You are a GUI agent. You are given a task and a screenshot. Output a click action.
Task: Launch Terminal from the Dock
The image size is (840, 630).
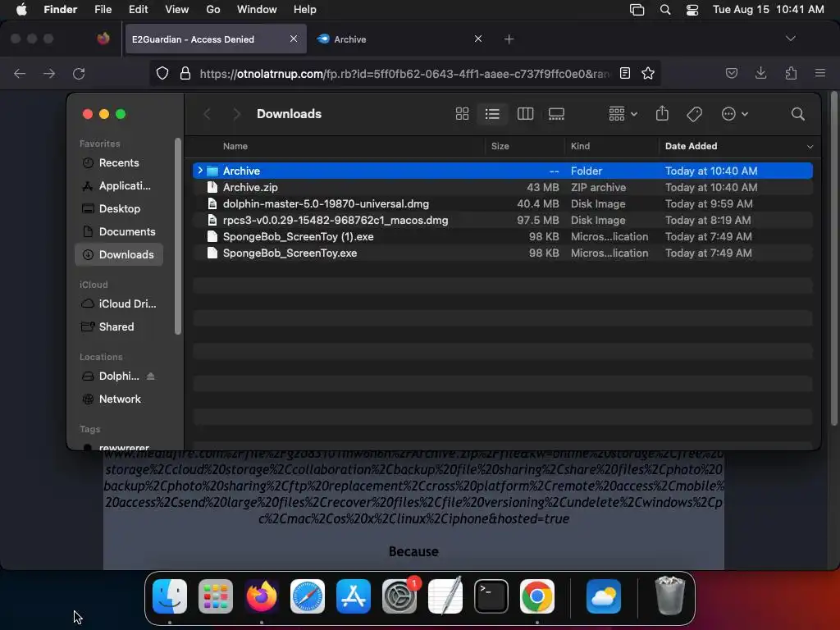(491, 596)
